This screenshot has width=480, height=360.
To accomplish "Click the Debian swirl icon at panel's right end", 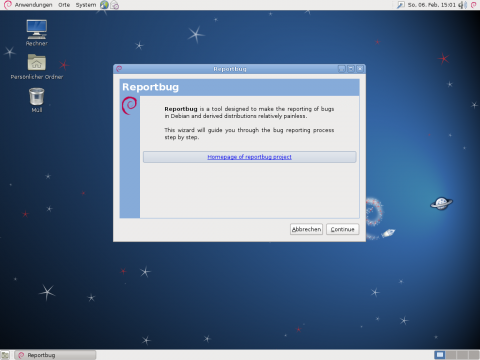I will click(x=474, y=5).
